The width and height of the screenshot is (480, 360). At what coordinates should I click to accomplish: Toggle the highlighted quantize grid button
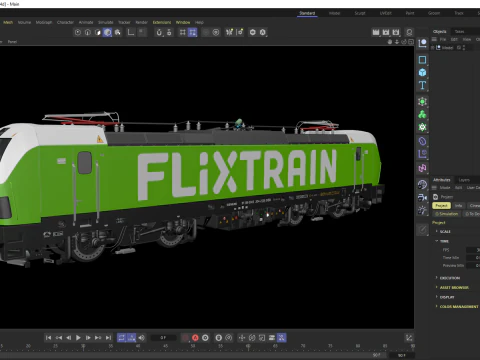point(193,32)
